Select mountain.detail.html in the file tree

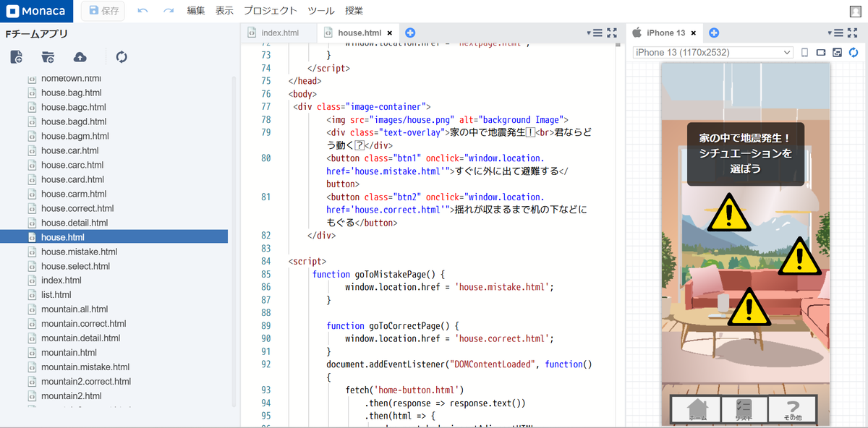coord(80,338)
